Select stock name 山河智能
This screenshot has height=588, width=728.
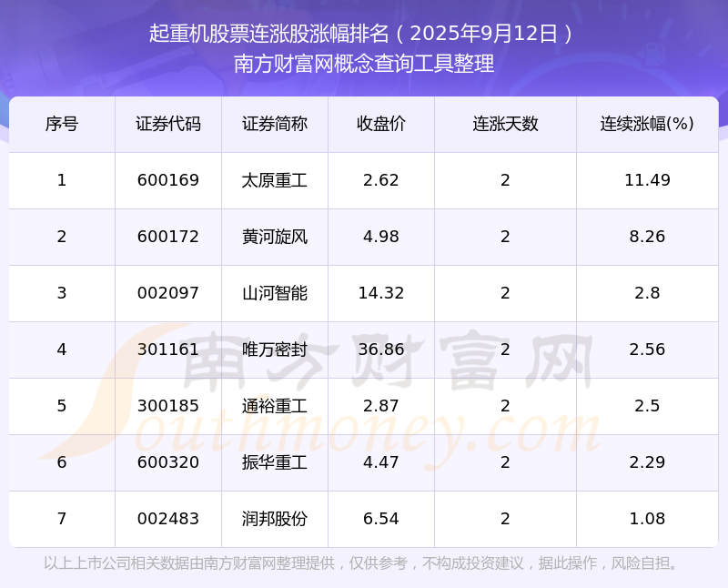[x=275, y=293]
